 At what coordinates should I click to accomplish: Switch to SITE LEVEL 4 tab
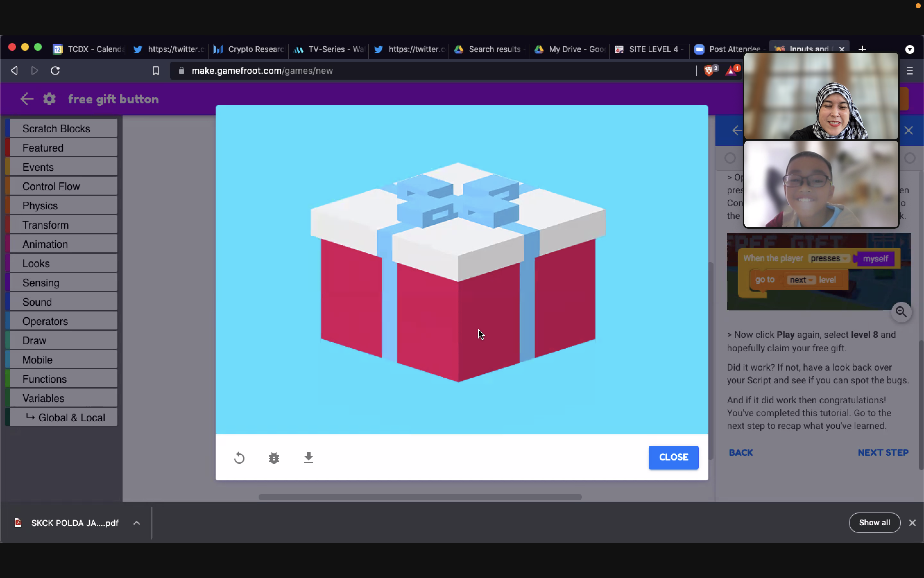pyautogui.click(x=649, y=49)
